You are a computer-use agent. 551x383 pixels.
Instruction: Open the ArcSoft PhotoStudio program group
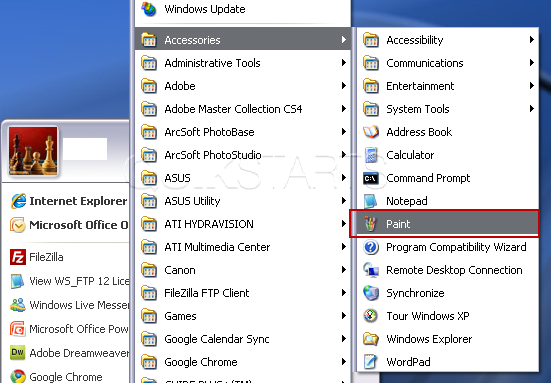pos(242,155)
